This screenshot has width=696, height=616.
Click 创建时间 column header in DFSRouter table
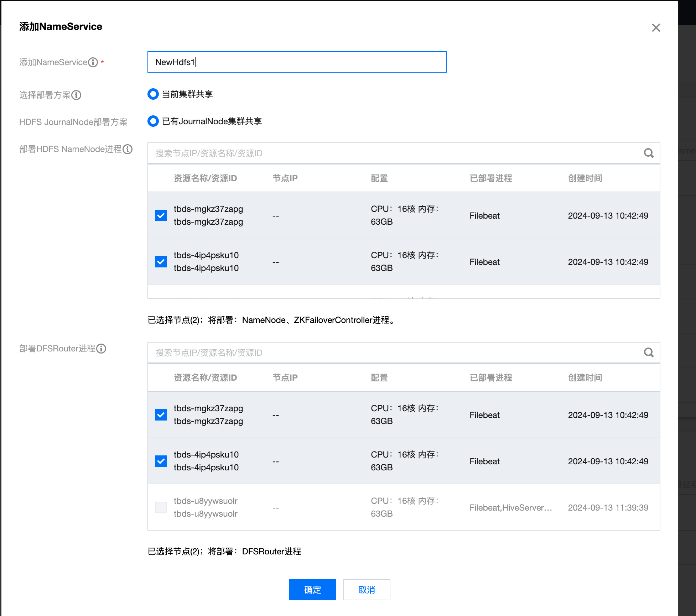[x=585, y=378]
